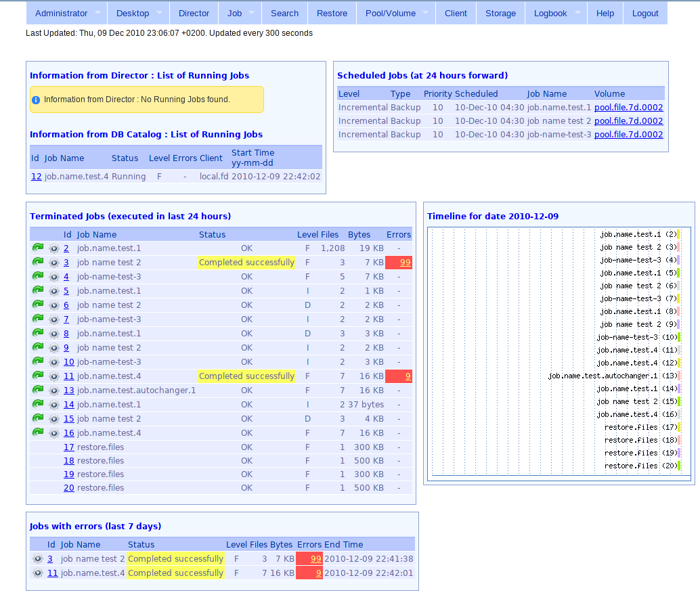
Task: Click gear icon for job 11 in Jobs with errors
Action: [38, 573]
